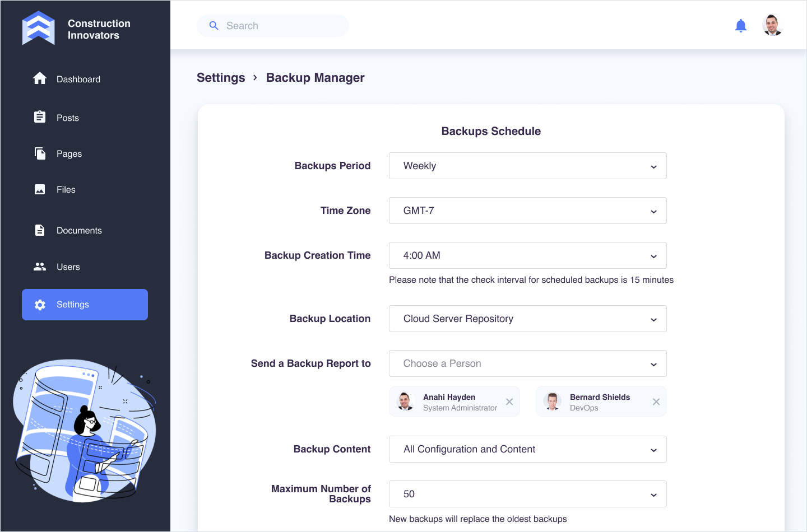Open the user profile avatar

(772, 25)
